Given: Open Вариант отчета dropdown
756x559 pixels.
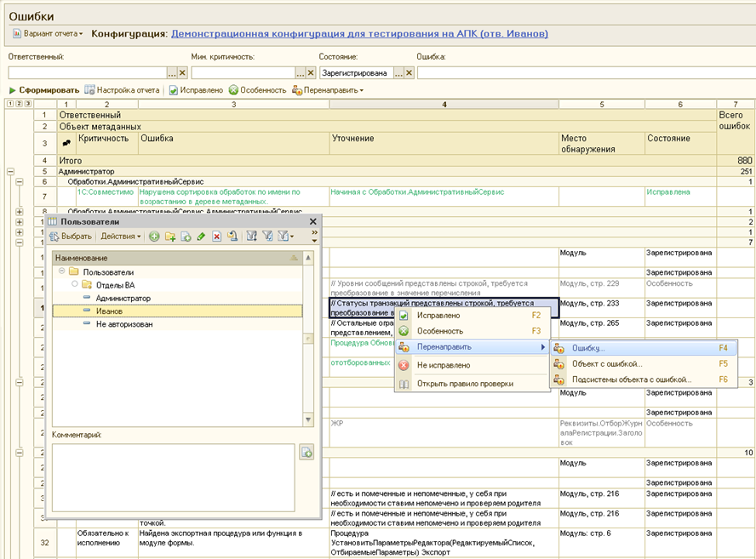Looking at the screenshot, I should click(48, 34).
